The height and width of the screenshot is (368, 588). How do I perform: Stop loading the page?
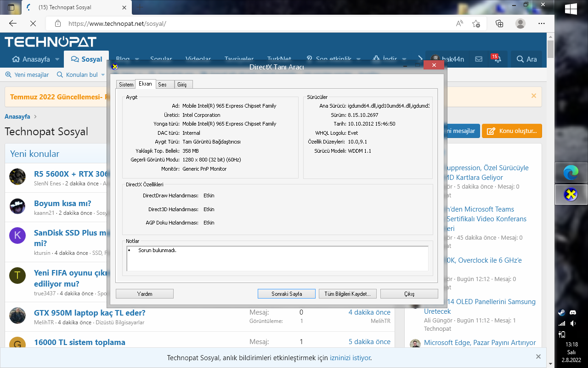(33, 23)
